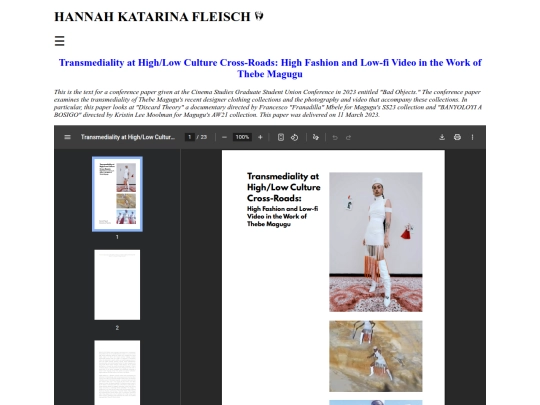
Task: Zoom in the PDF with the plus button
Action: point(260,137)
